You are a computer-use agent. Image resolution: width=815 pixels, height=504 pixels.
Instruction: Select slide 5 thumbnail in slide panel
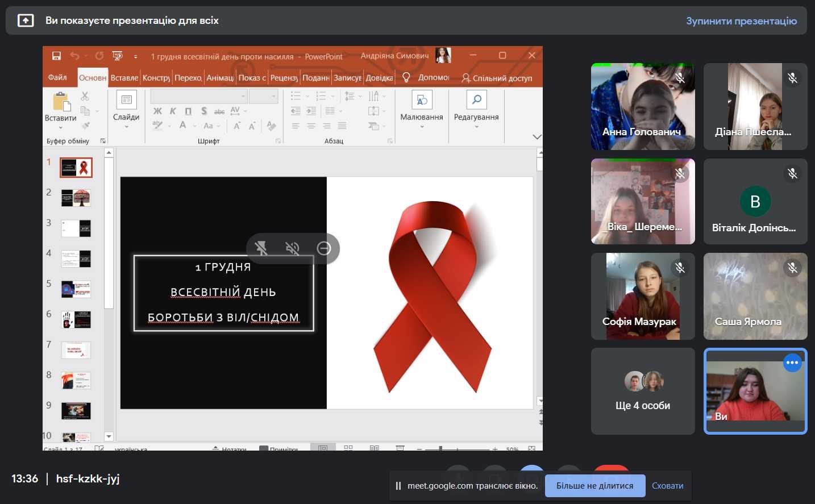click(76, 289)
